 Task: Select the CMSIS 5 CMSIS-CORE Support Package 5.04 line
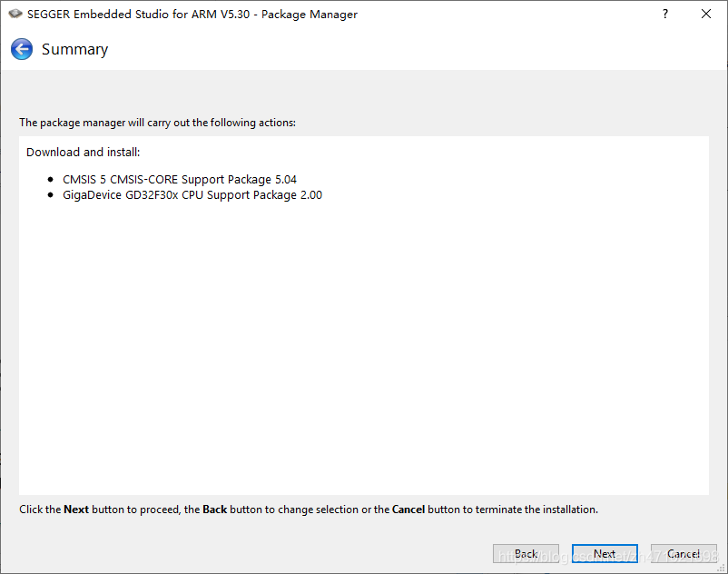(x=179, y=179)
